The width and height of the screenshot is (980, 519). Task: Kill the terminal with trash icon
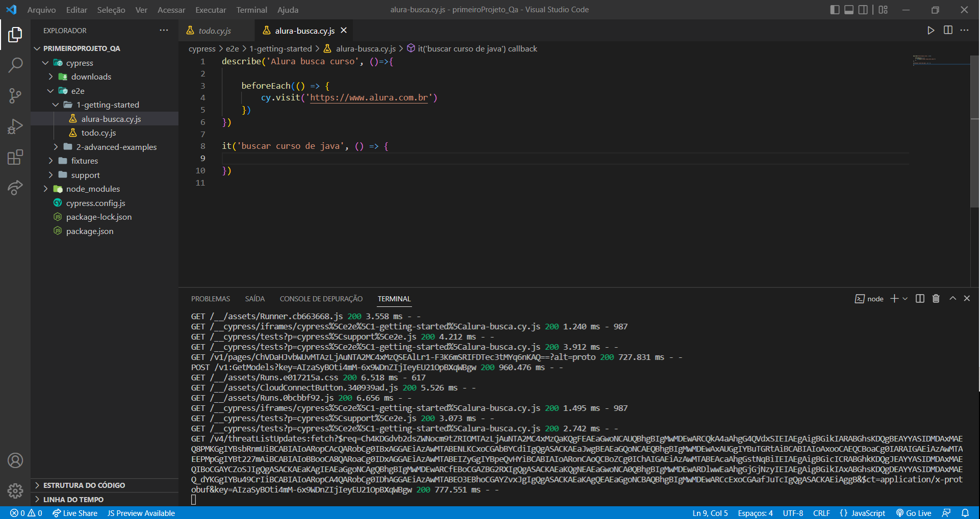point(936,299)
